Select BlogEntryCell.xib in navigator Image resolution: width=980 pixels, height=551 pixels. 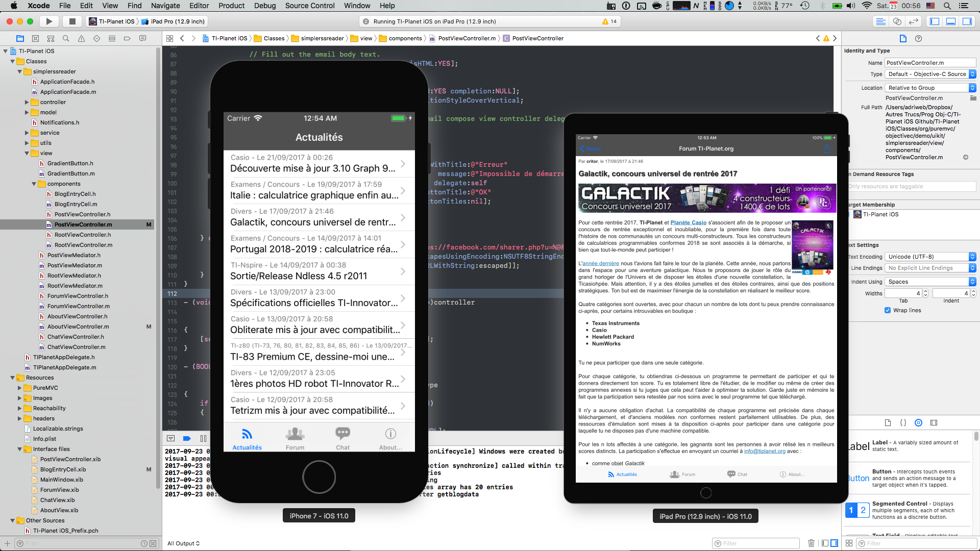[x=63, y=469]
